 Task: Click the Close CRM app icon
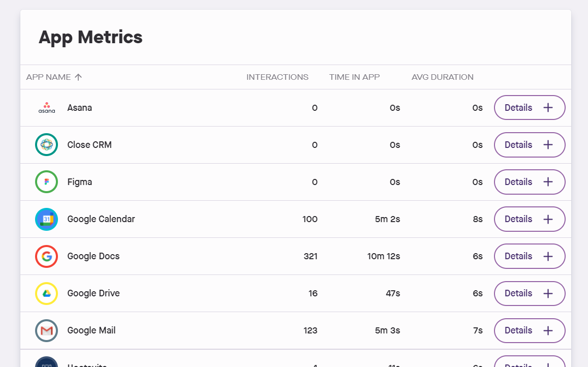(47, 145)
